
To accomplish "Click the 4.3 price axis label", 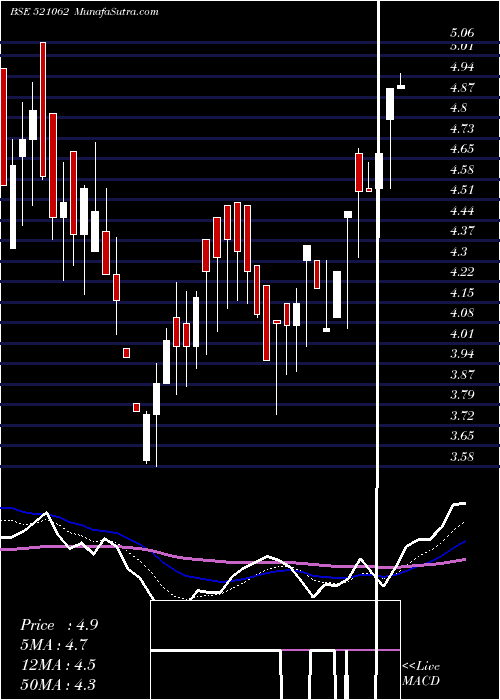I will [x=459, y=252].
